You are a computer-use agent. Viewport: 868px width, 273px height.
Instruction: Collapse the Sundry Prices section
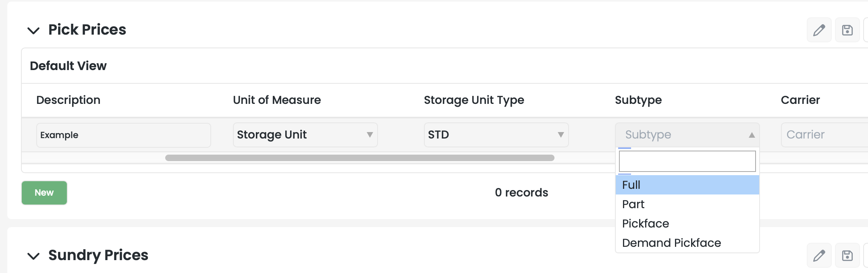(x=33, y=256)
